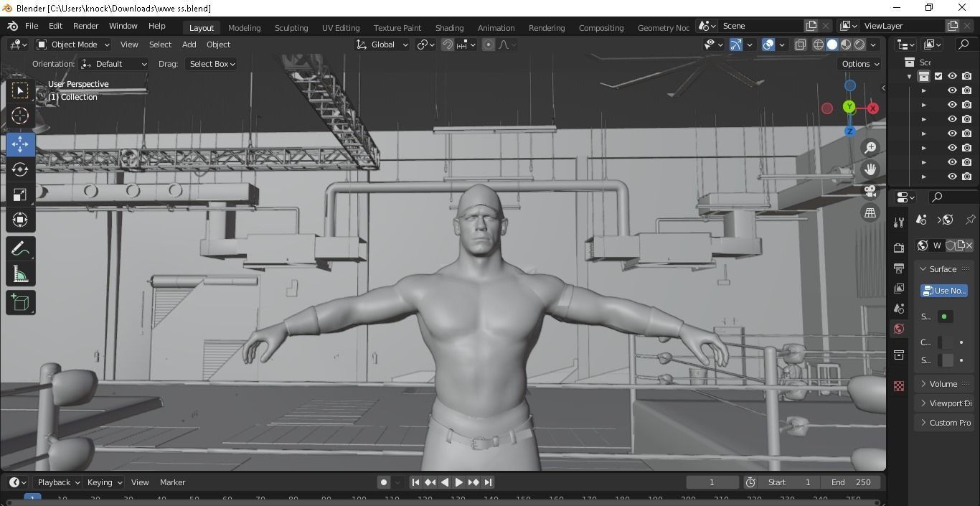Open the Options dropdown in viewport
The width and height of the screenshot is (980, 506).
coord(859,64)
